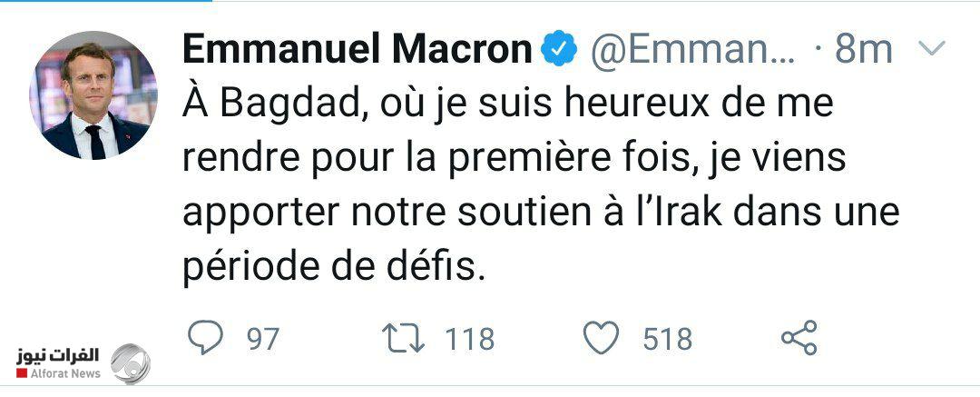Click the 97 replies count

pyautogui.click(x=263, y=339)
